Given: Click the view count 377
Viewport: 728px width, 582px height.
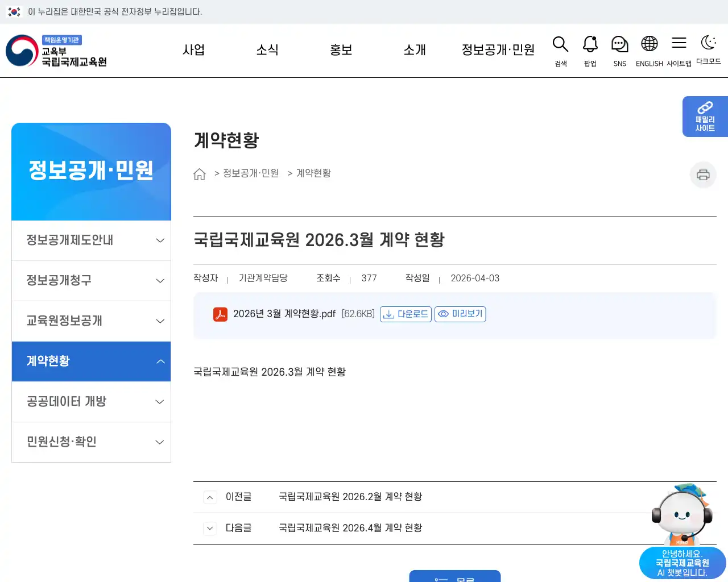Looking at the screenshot, I should coord(369,278).
